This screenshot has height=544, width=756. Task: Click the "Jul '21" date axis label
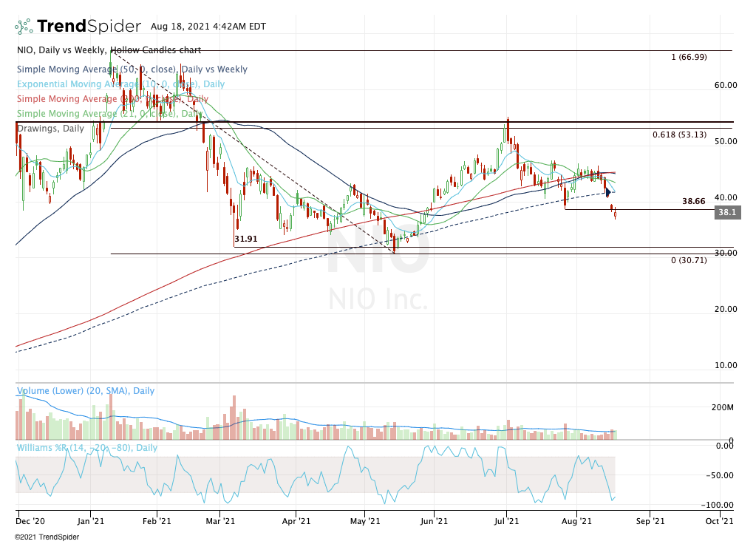[x=507, y=521]
